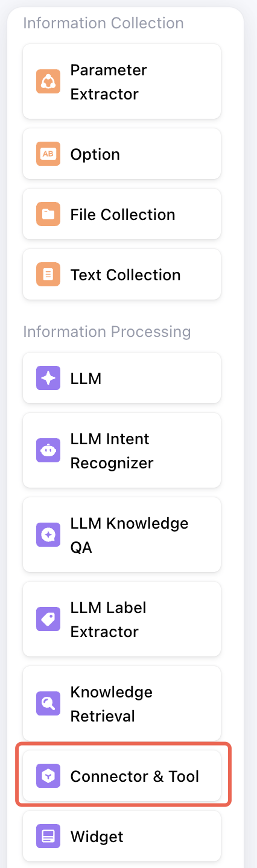Click the LLM Intent Recognizer robot icon
The width and height of the screenshot is (257, 868).
tap(48, 450)
